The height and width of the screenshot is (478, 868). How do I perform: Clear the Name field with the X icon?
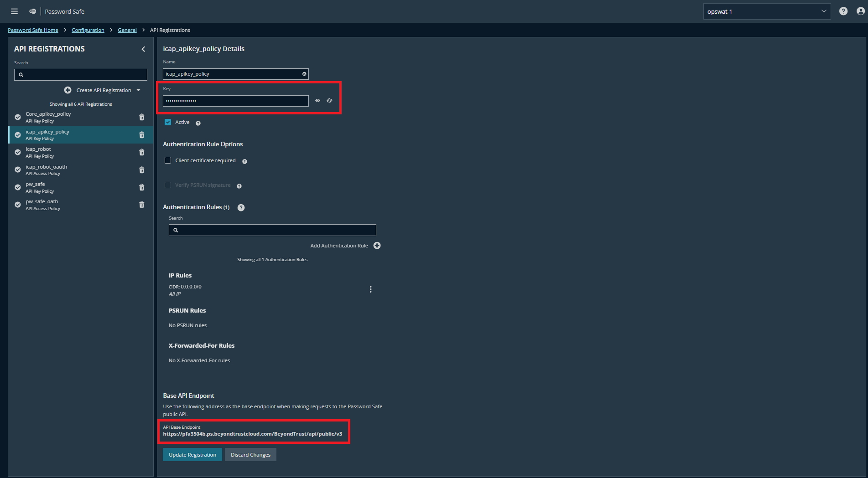304,74
